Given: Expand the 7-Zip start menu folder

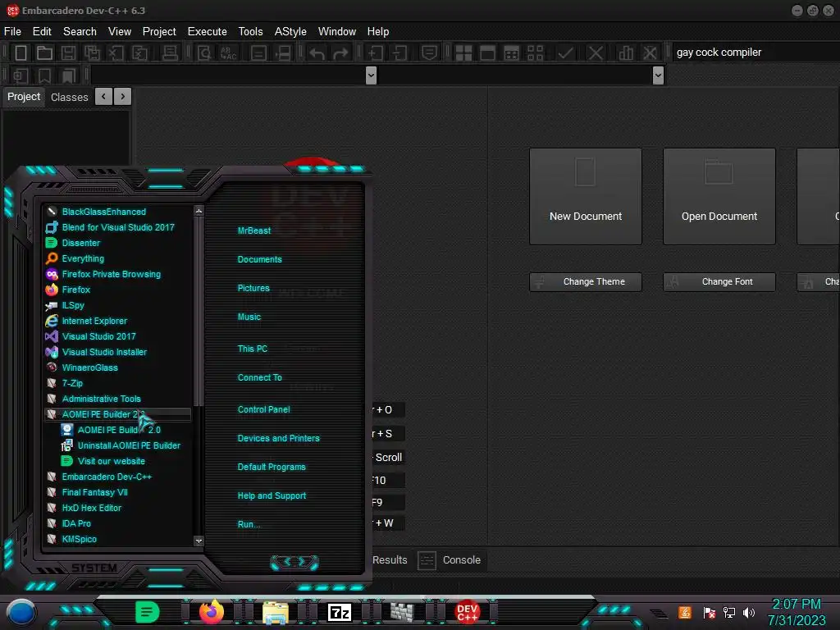Looking at the screenshot, I should (x=72, y=383).
